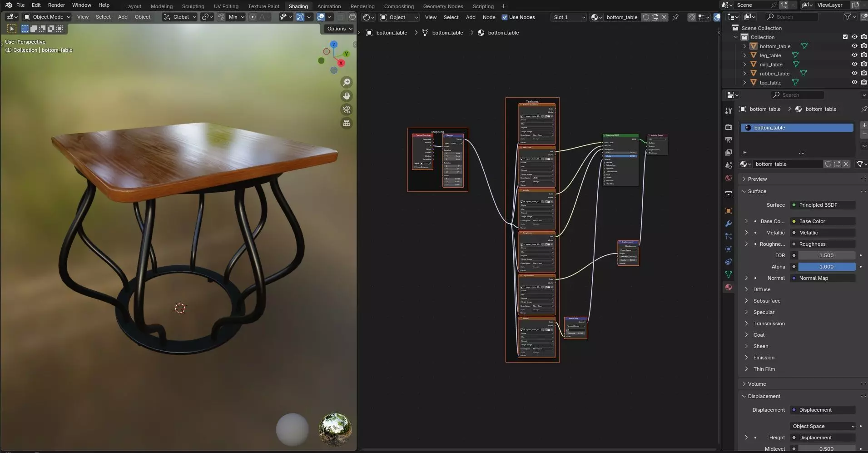
Task: Open the Particles properties tab
Action: (x=729, y=236)
